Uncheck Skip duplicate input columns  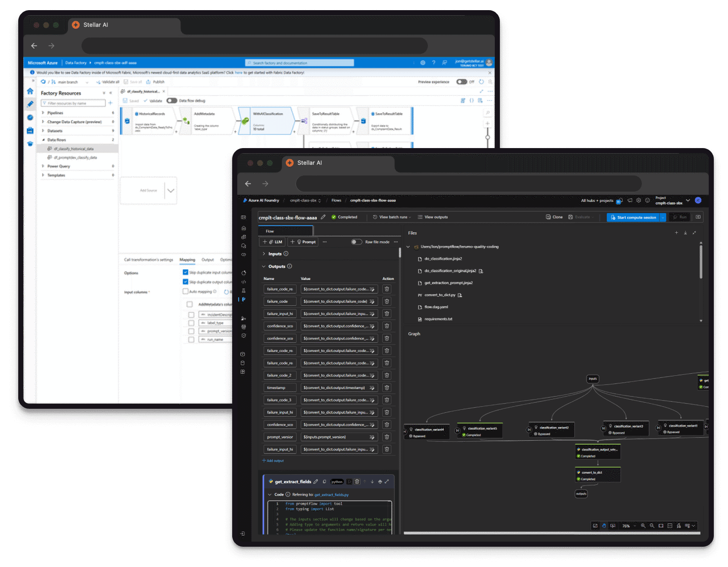pyautogui.click(x=186, y=272)
